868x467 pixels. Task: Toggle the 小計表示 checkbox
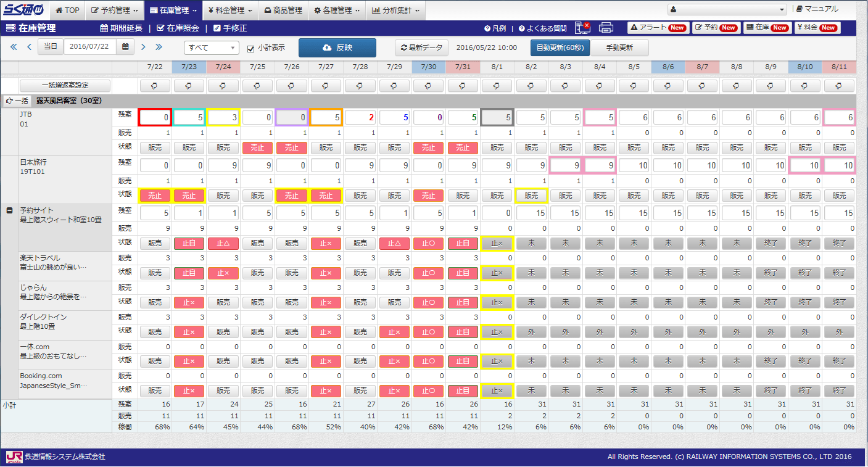coord(250,48)
